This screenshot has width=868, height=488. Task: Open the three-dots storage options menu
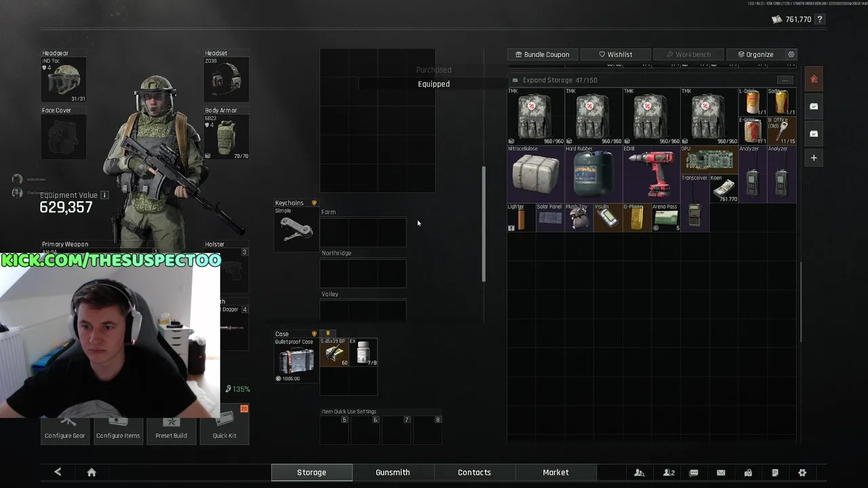[x=785, y=80]
